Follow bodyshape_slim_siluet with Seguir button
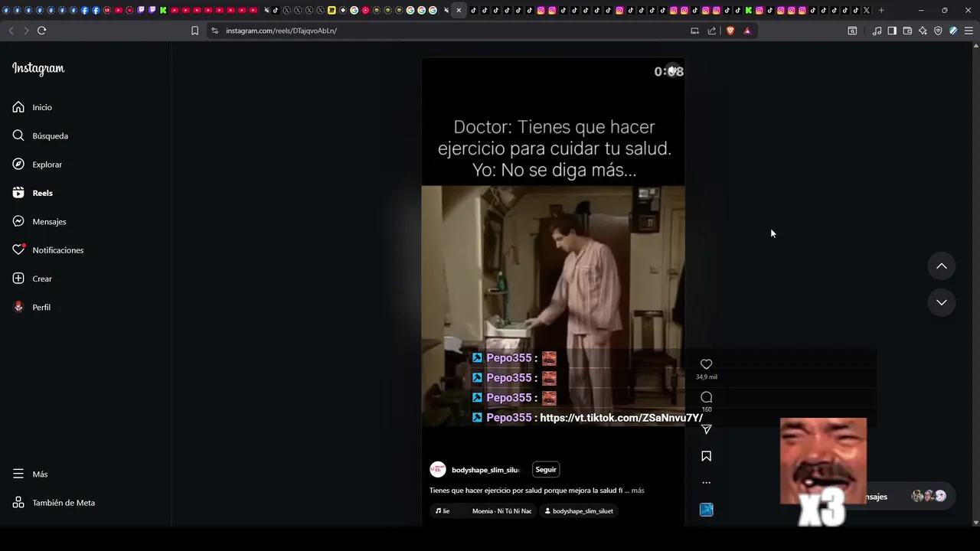The width and height of the screenshot is (980, 551). [546, 470]
